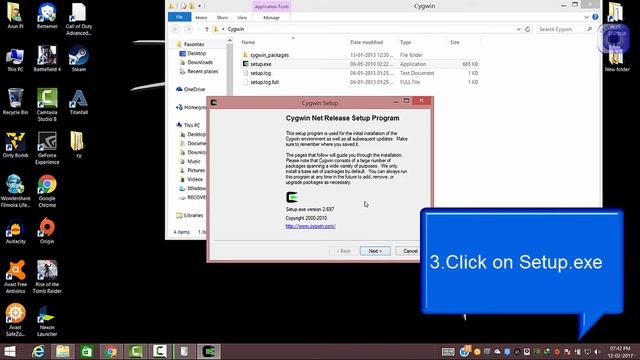The height and width of the screenshot is (360, 640).
Task: Open the Manage ribbon tab
Action: [x=271, y=18]
